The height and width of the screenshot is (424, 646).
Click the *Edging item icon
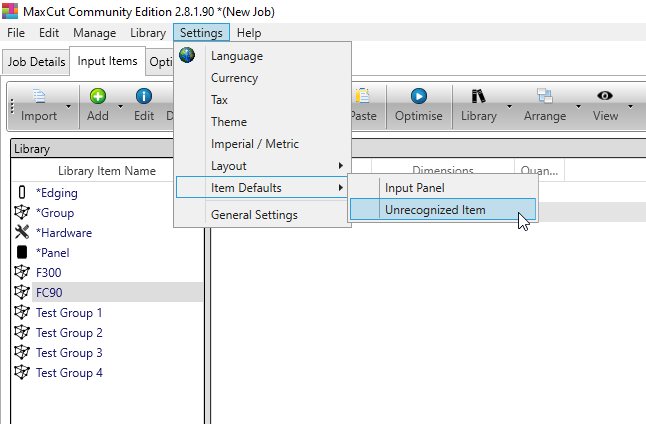[22, 192]
